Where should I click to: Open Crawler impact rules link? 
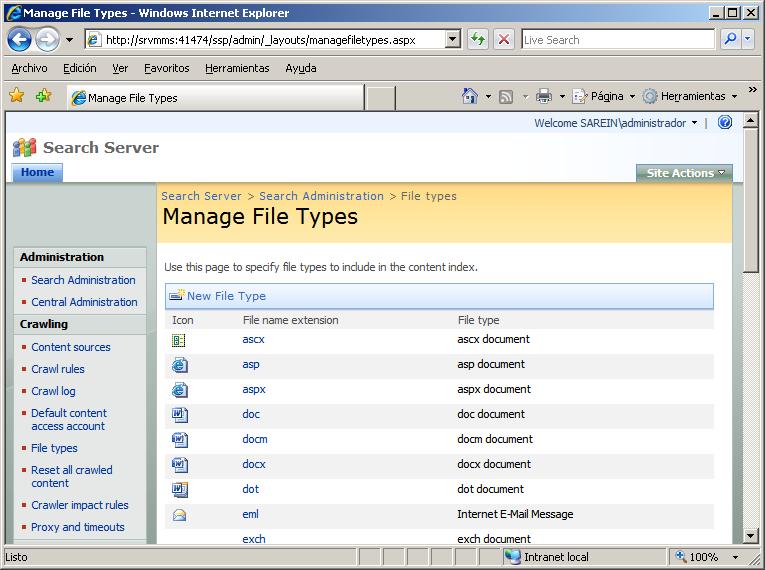(x=80, y=505)
